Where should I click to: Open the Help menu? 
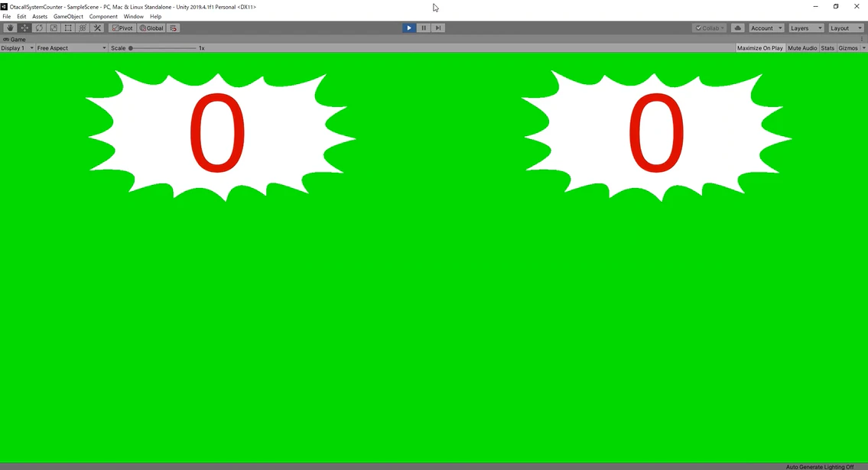(155, 17)
